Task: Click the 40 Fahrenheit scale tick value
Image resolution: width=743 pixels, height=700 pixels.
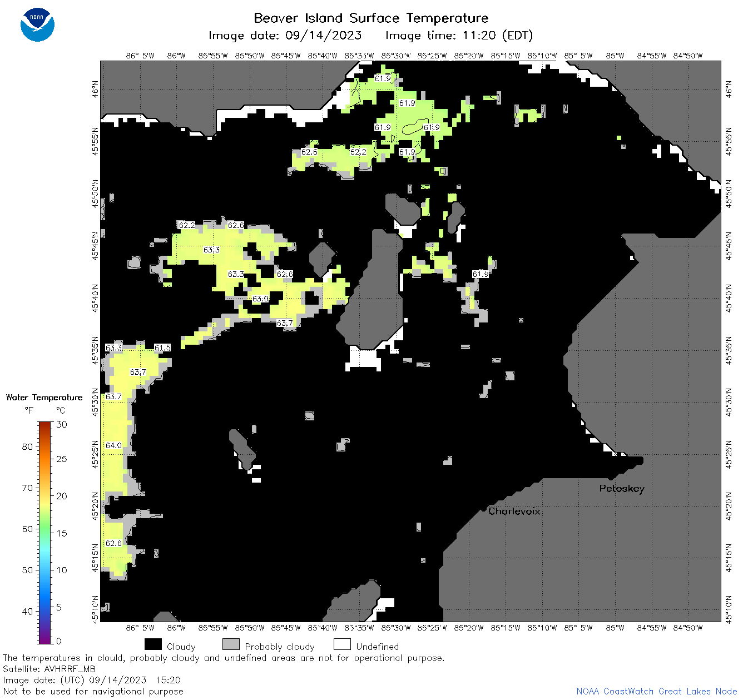Action: pos(27,611)
